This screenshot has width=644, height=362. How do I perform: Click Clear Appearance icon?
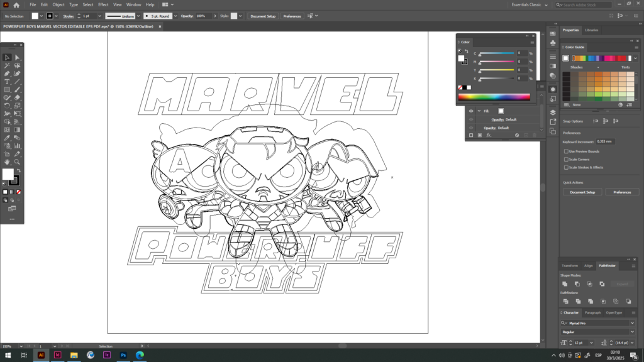click(x=517, y=135)
